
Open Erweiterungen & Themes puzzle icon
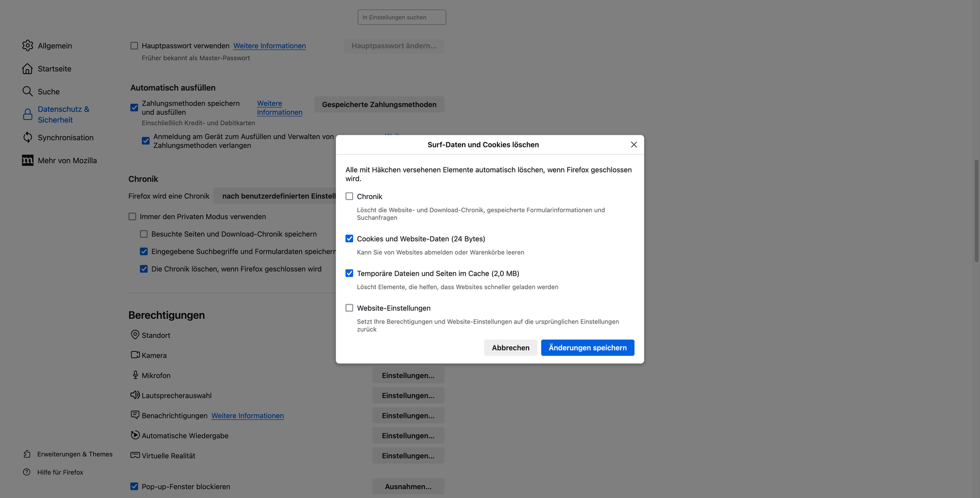27,454
